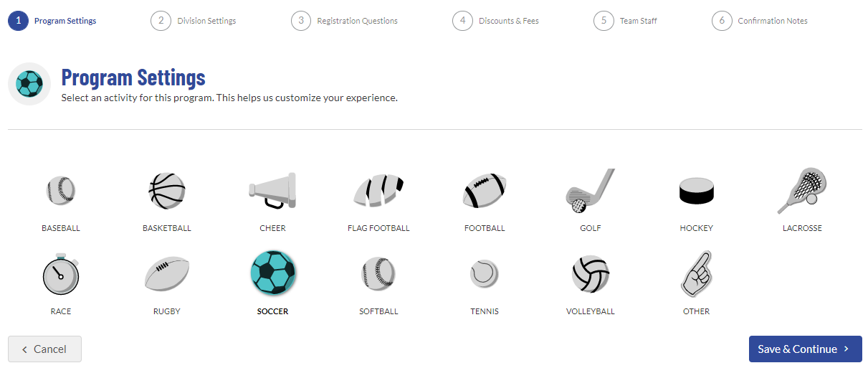Image resolution: width=868 pixels, height=368 pixels.
Task: Pick the Hockey puck icon
Action: [x=696, y=191]
